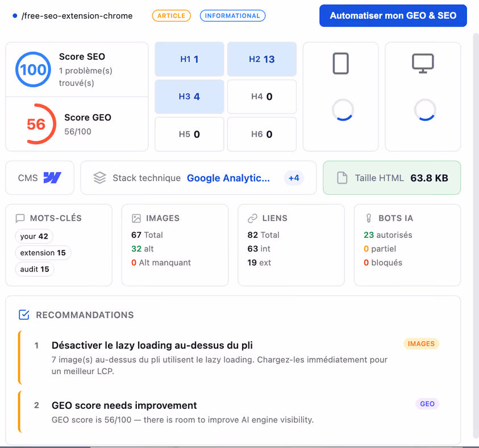Screen dimensions: 479x448
Task: Select the H5 0 heading tile
Action: pyautogui.click(x=189, y=134)
